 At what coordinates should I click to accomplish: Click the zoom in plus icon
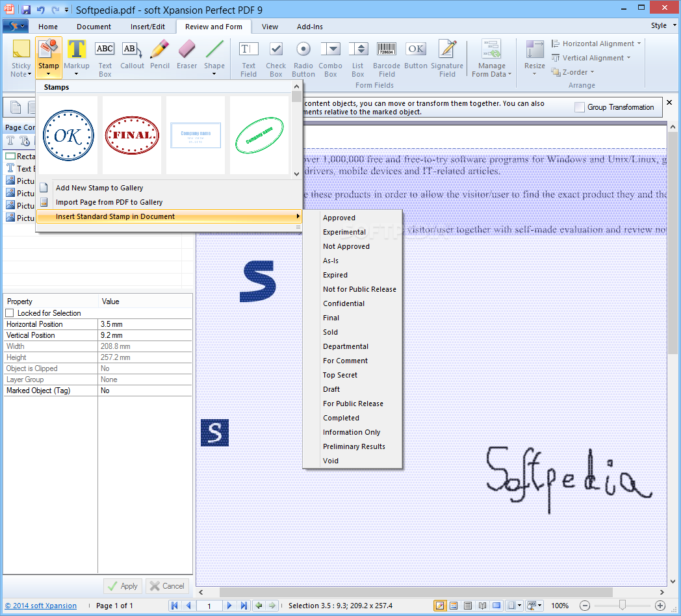[660, 606]
